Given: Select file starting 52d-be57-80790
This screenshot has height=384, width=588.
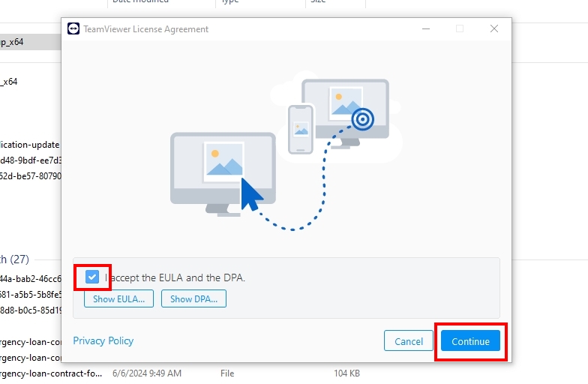Looking at the screenshot, I should click(x=30, y=176).
